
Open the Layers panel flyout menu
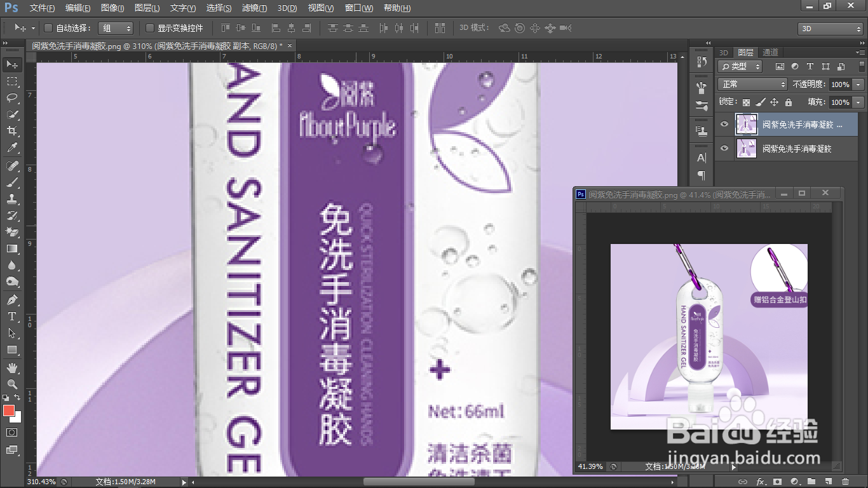tap(859, 52)
